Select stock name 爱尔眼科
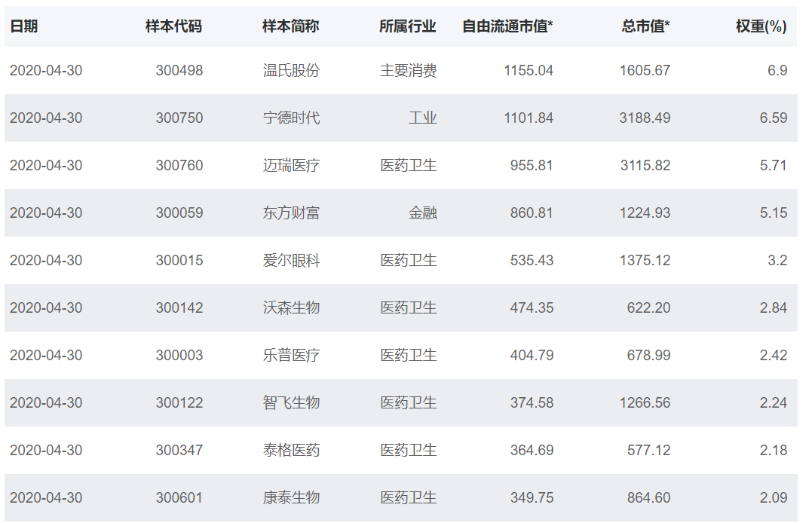The image size is (812, 523). point(291,261)
